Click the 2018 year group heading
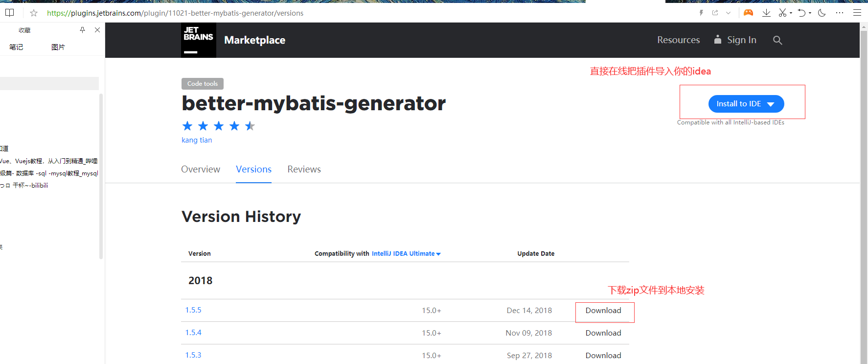The width and height of the screenshot is (868, 364). pyautogui.click(x=201, y=281)
